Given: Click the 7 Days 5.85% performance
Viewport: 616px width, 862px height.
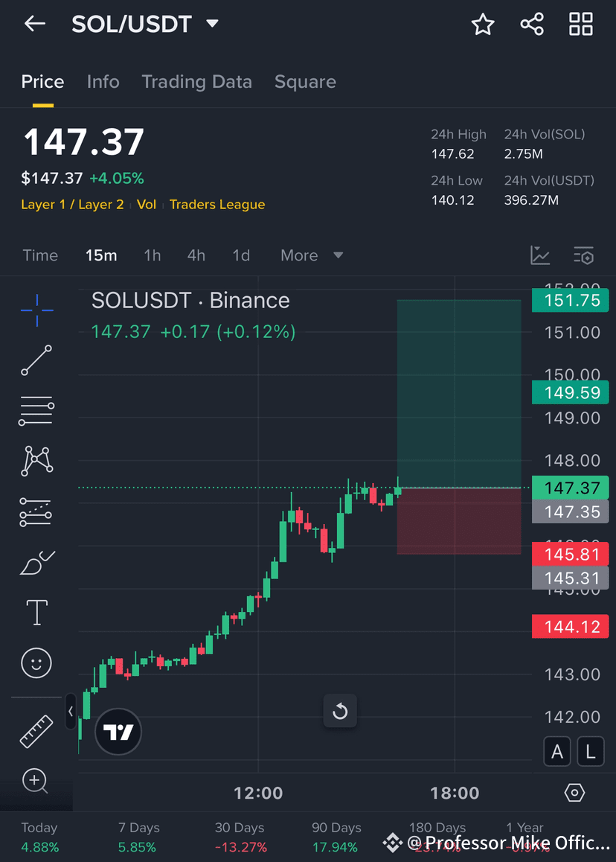Looking at the screenshot, I should 138,837.
